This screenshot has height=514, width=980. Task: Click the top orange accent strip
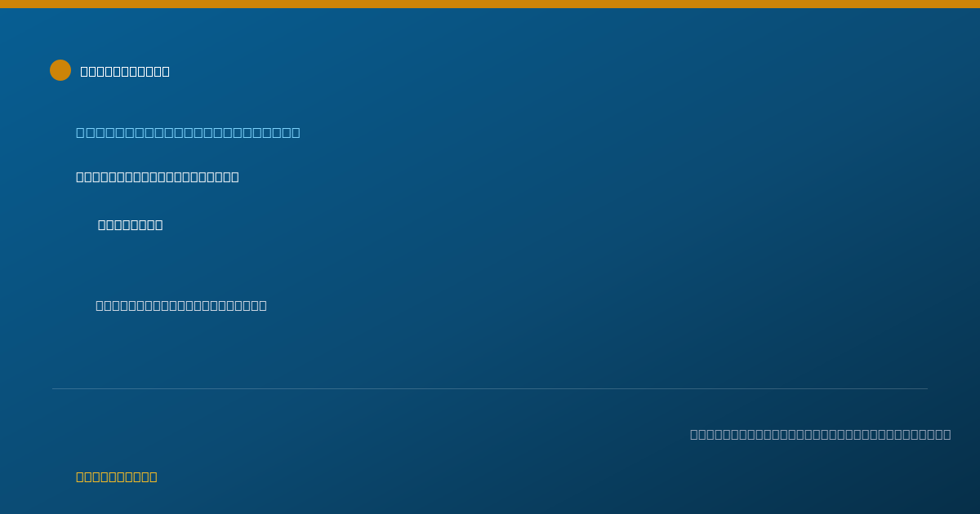tap(490, 4)
